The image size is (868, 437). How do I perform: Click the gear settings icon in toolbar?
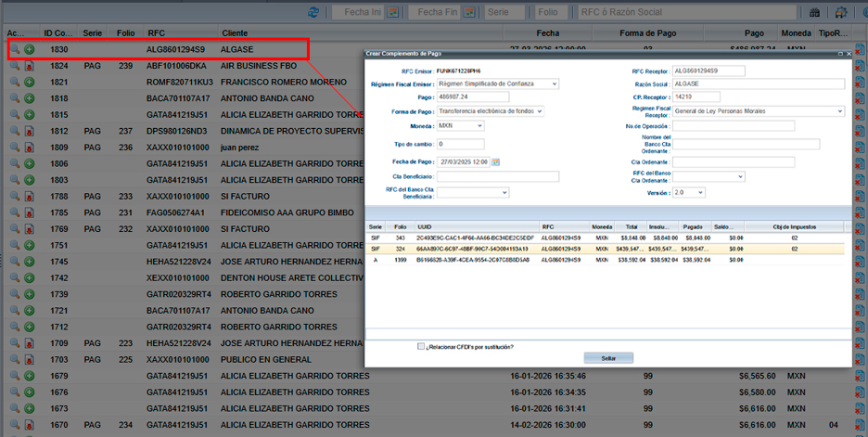[842, 13]
